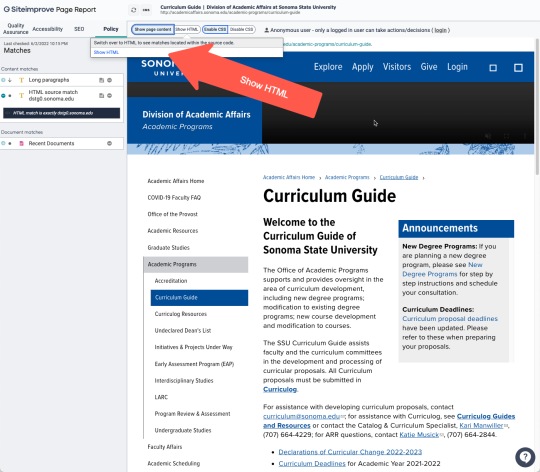Open the Curriculog link in paragraph
The width and height of the screenshot is (540, 472).
(280, 389)
